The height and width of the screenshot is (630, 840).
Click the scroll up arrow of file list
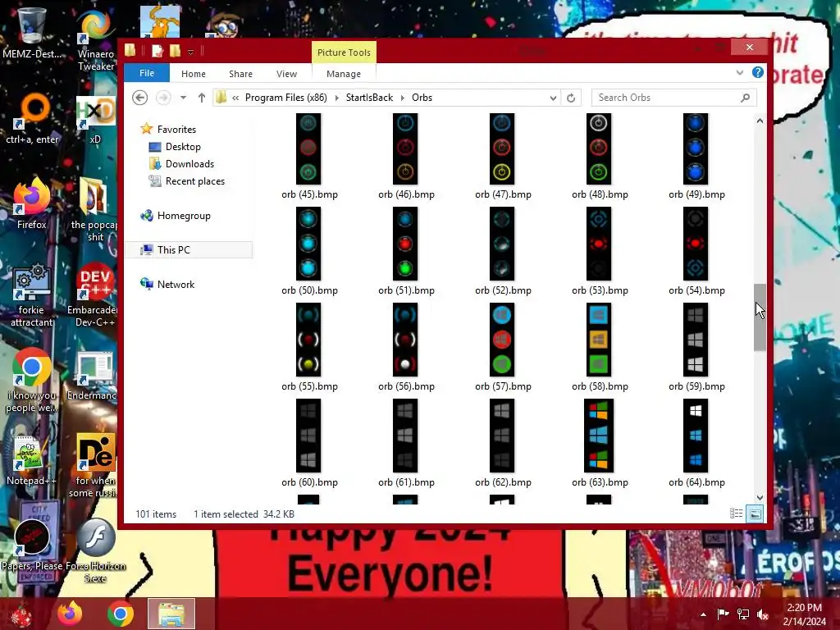tap(760, 121)
